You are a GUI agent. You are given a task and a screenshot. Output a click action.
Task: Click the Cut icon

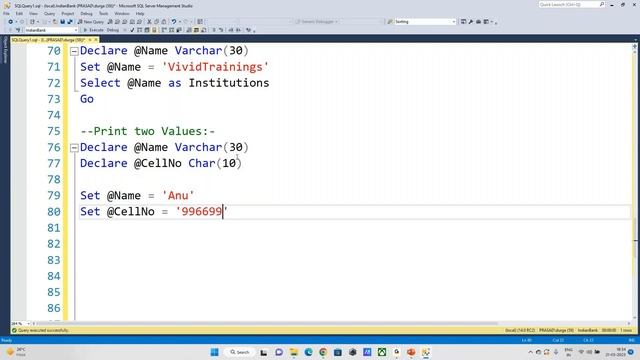[149, 22]
